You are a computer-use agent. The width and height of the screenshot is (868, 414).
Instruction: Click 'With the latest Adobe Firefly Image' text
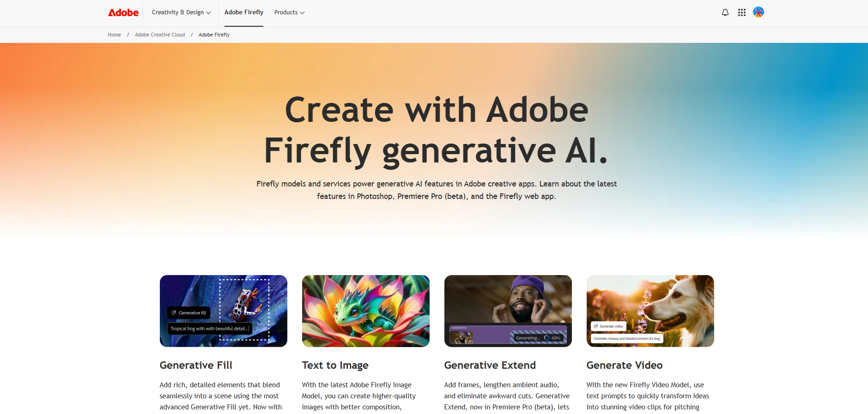point(359,396)
